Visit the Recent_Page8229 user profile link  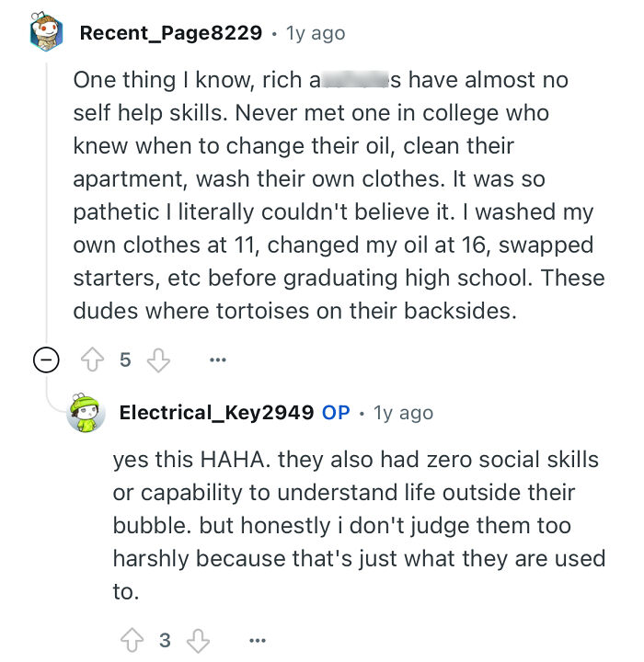pyautogui.click(x=171, y=33)
